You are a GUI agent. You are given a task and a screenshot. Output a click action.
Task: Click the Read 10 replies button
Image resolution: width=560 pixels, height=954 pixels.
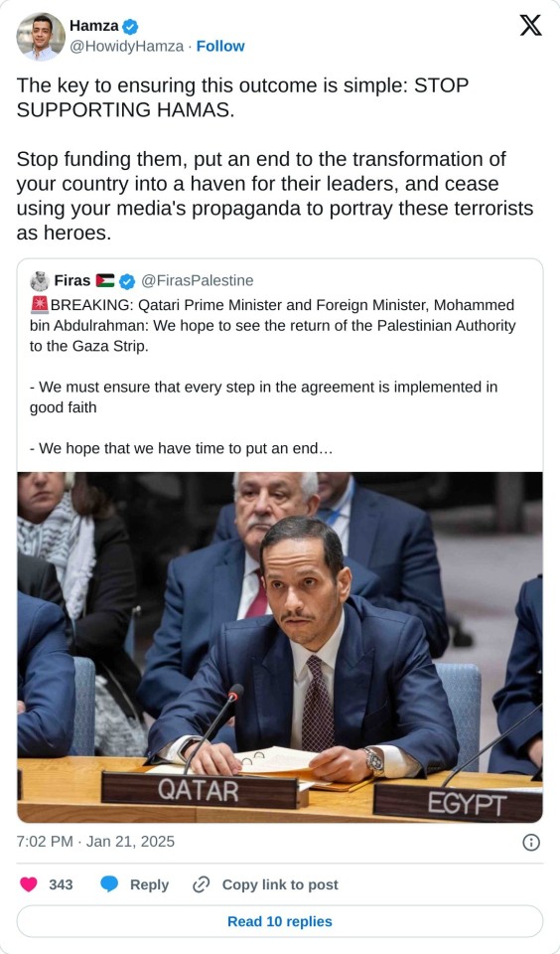(280, 921)
